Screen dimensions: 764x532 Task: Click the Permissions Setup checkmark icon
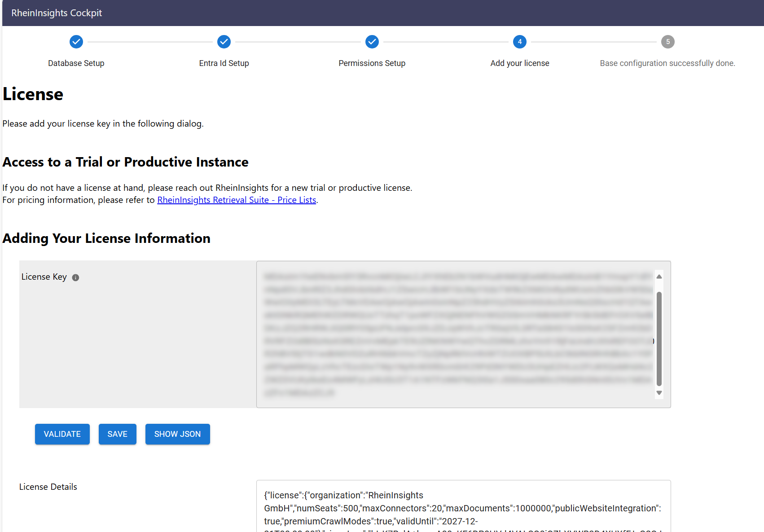(x=372, y=42)
